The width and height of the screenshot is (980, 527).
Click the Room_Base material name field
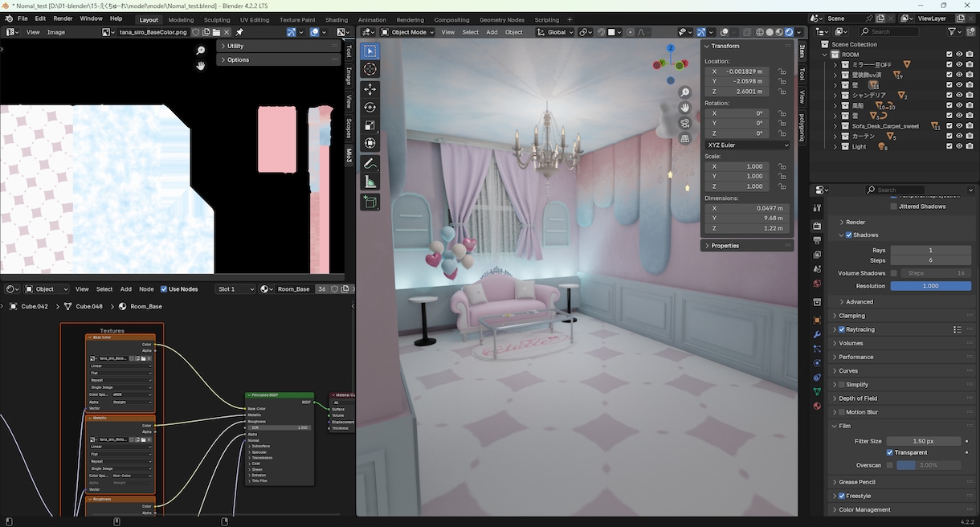[293, 289]
